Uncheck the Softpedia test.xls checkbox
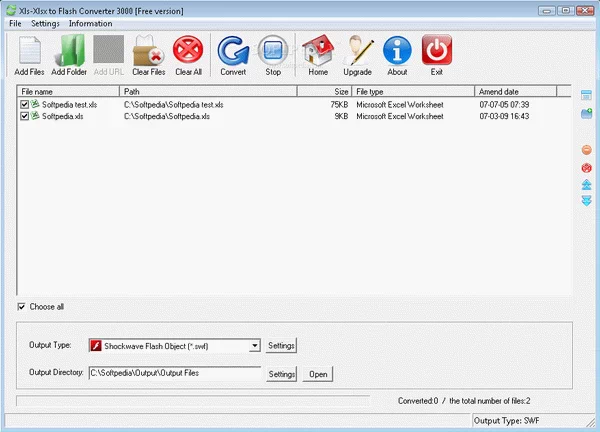Image resolution: width=600 pixels, height=432 pixels. (x=24, y=104)
